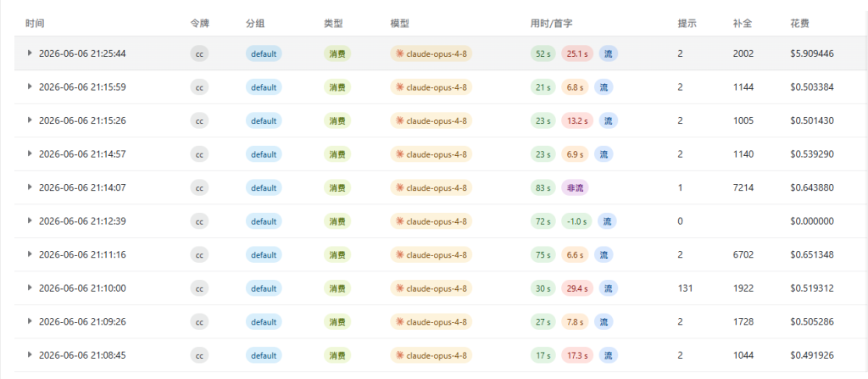Image resolution: width=868 pixels, height=379 pixels.
Task: Click the 29.4 s first-token badge
Action: (577, 288)
